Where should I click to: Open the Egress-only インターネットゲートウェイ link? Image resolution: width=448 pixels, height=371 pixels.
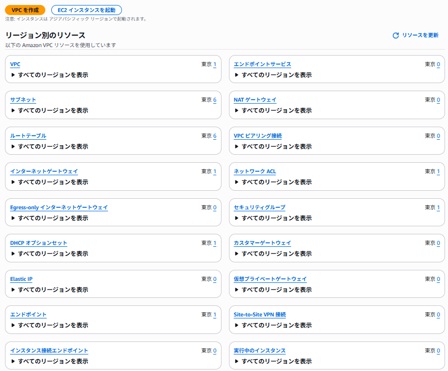59,207
